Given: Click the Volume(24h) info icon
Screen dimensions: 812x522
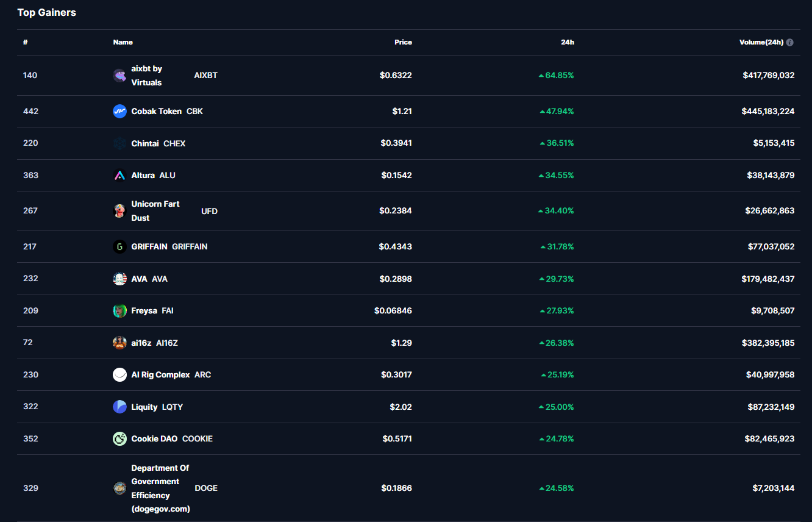Looking at the screenshot, I should (790, 43).
